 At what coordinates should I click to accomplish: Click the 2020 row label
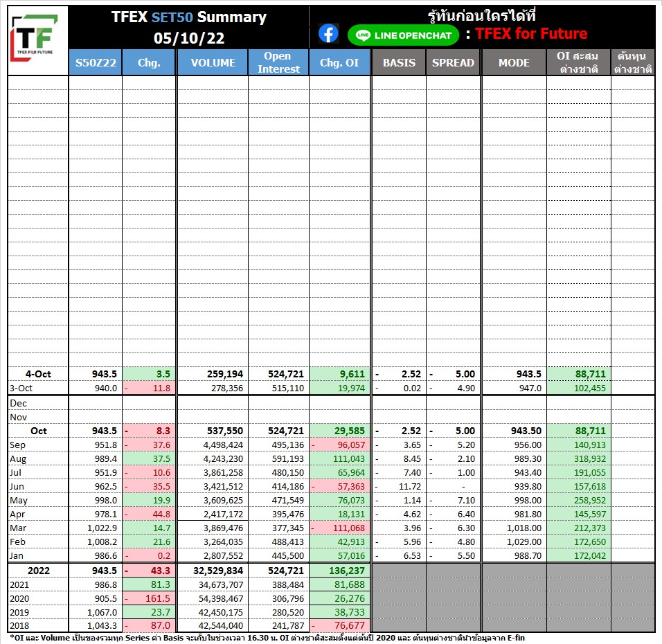click(x=19, y=599)
